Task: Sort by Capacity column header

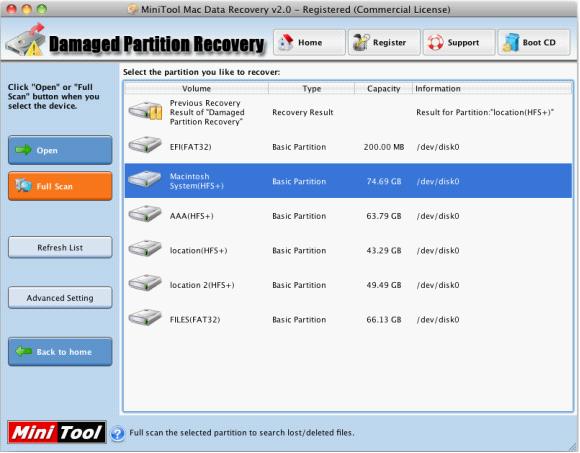Action: (x=384, y=89)
